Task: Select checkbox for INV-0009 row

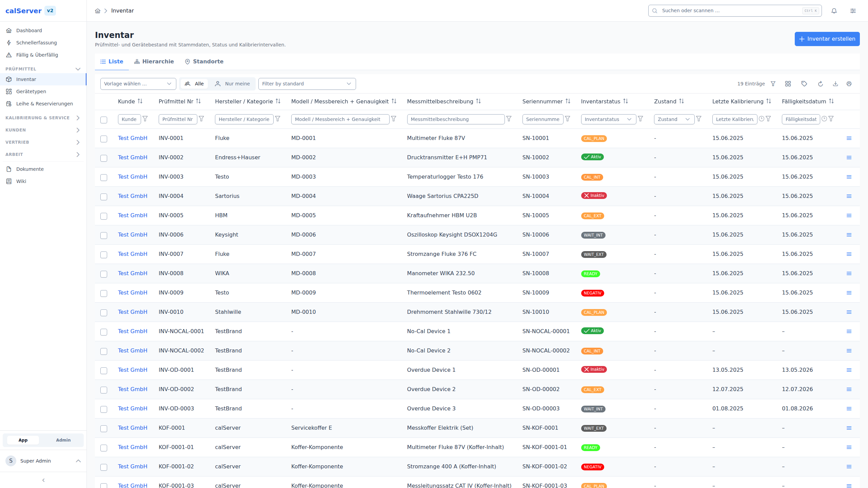Action: click(104, 293)
